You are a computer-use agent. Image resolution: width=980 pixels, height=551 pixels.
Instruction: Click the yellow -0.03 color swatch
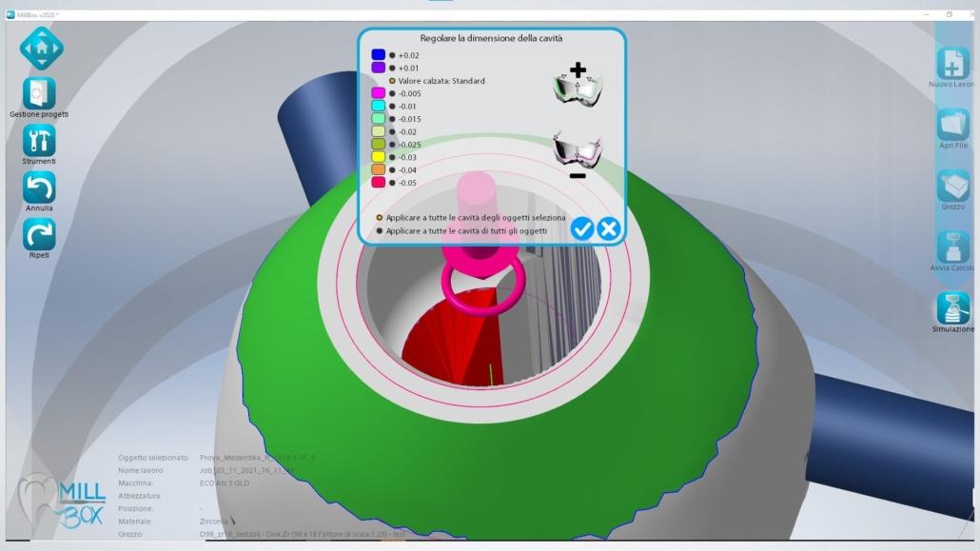378,157
